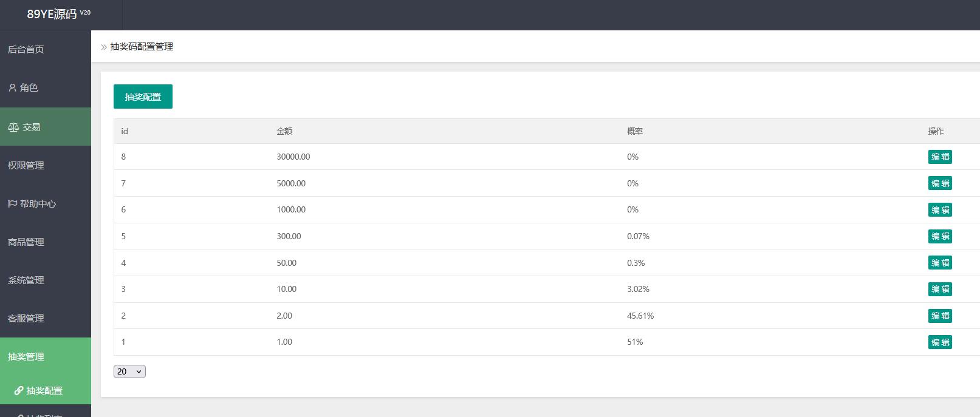Click the 300.00 amount cell
This screenshot has width=980, height=417.
(x=289, y=236)
